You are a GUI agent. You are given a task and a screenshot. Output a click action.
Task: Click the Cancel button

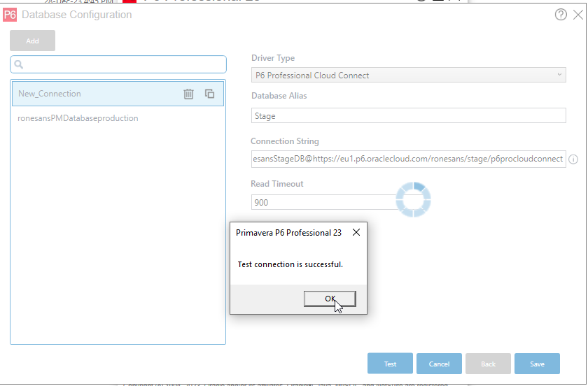(439, 364)
